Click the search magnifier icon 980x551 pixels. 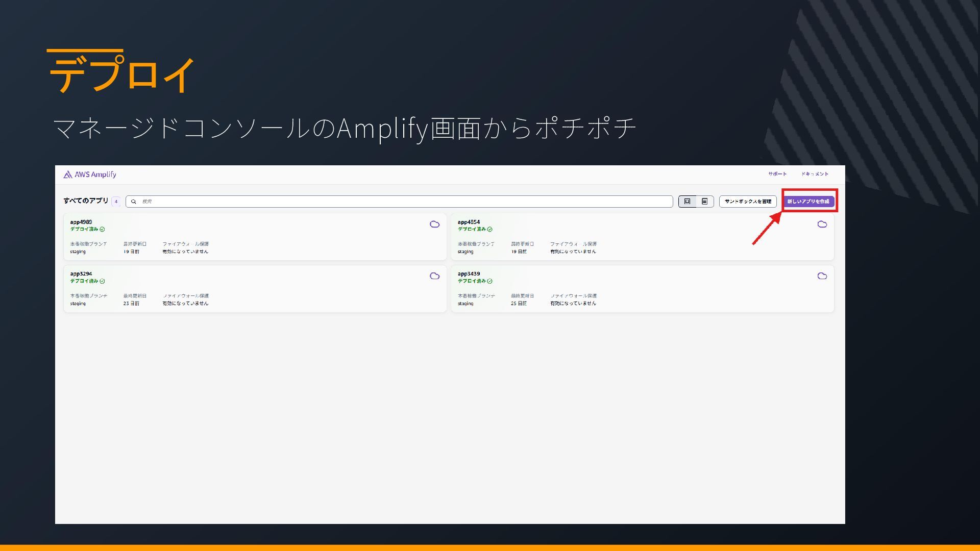tap(134, 202)
